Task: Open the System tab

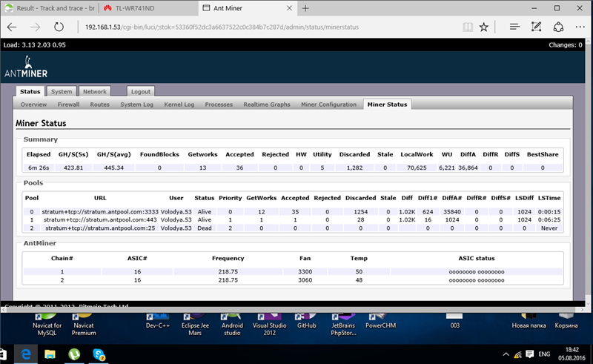Action: point(62,92)
